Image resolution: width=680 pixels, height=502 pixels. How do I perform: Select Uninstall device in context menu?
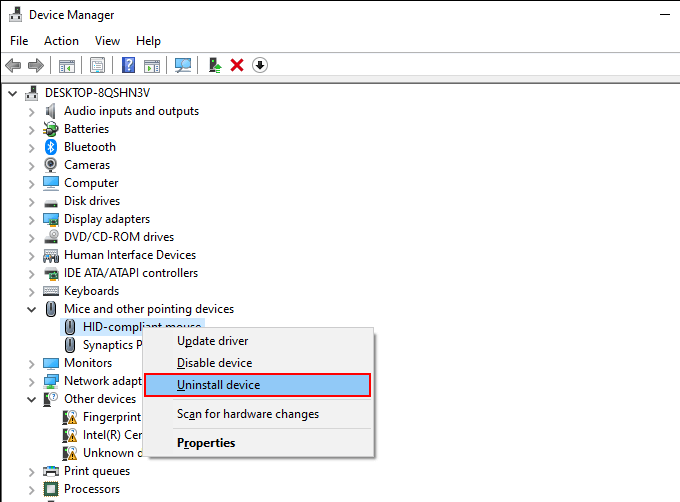coord(258,385)
